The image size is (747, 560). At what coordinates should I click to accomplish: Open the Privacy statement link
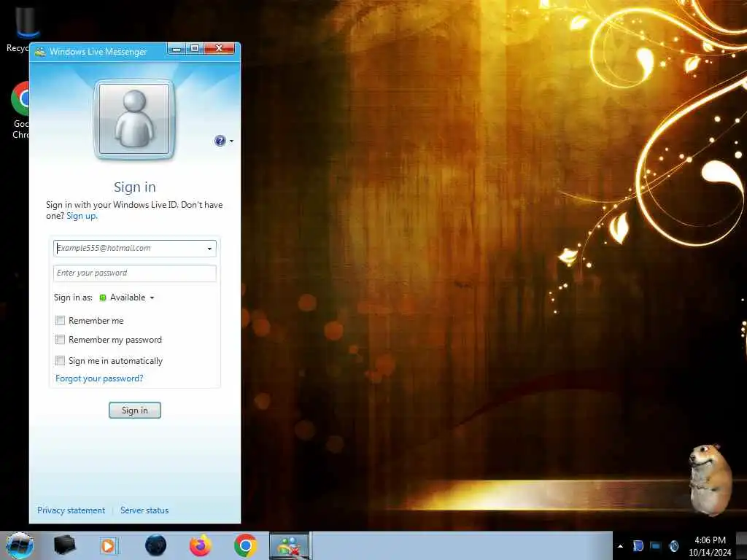pyautogui.click(x=71, y=510)
